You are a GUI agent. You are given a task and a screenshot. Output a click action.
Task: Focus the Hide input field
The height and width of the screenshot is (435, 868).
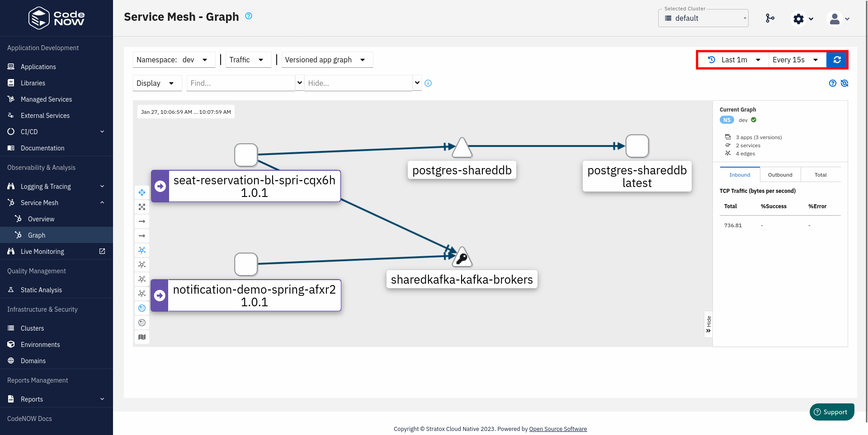coord(358,83)
